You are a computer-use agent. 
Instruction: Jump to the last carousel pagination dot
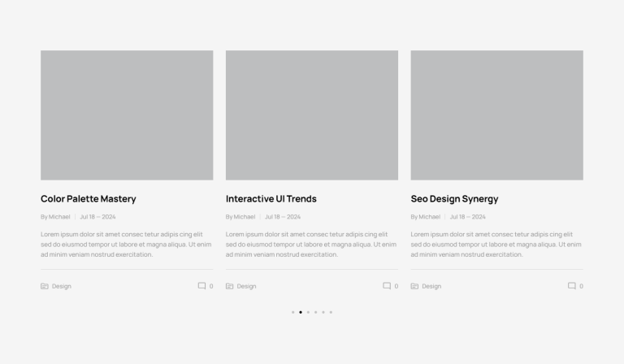(331, 312)
